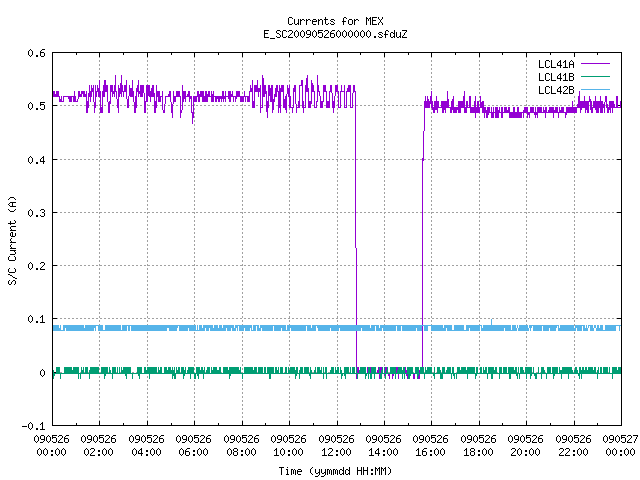Click the 0.6 y-axis tick label
This screenshot has height=480, width=640.
pos(36,53)
